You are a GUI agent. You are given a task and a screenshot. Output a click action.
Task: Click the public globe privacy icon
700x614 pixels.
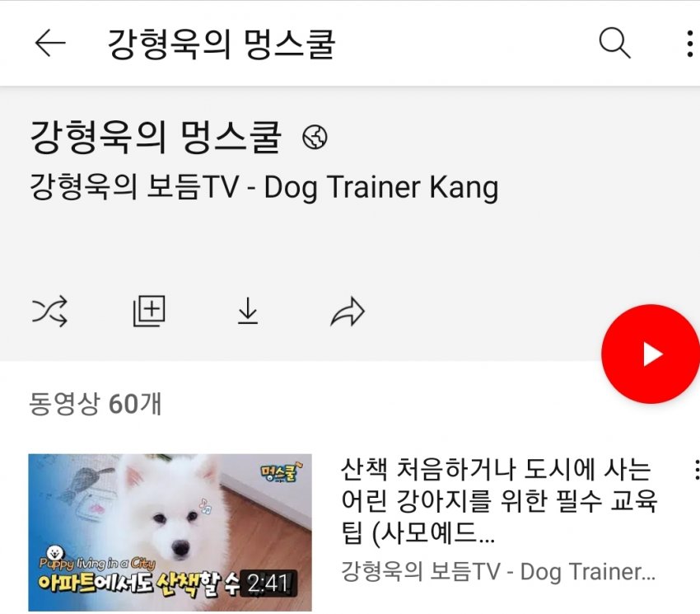click(x=315, y=137)
